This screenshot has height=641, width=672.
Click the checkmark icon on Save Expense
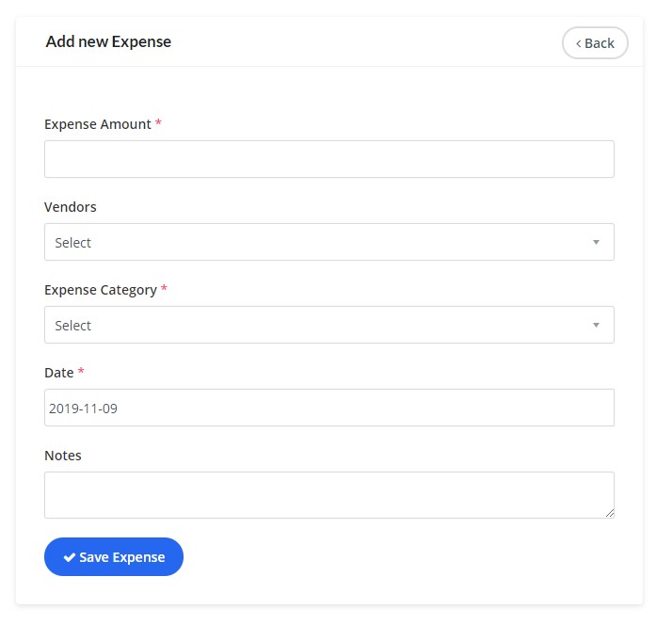(x=70, y=557)
